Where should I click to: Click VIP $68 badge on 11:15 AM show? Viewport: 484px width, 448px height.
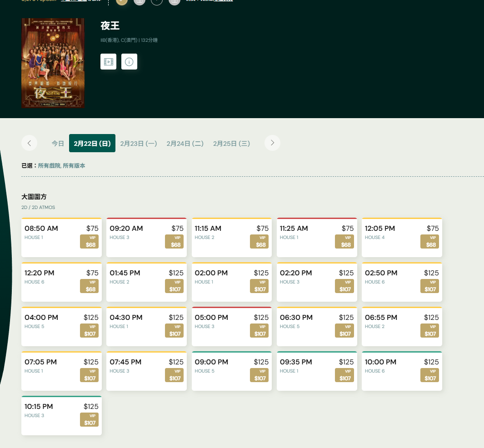(x=259, y=242)
